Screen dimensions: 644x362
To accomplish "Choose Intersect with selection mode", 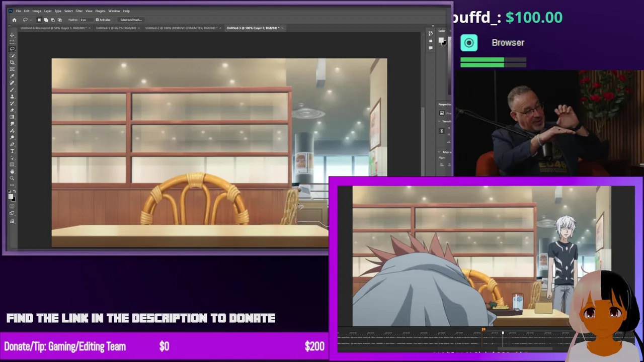I will point(60,20).
